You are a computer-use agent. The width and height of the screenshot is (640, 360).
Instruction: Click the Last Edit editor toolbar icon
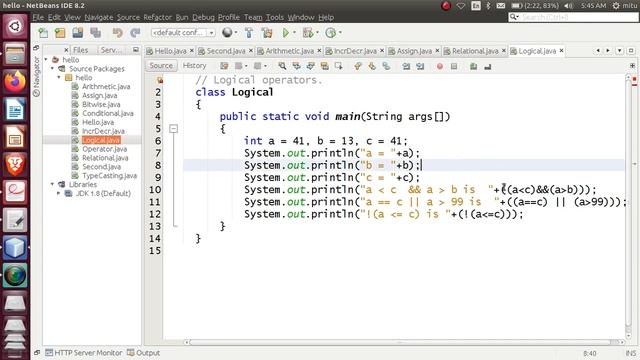click(x=224, y=66)
